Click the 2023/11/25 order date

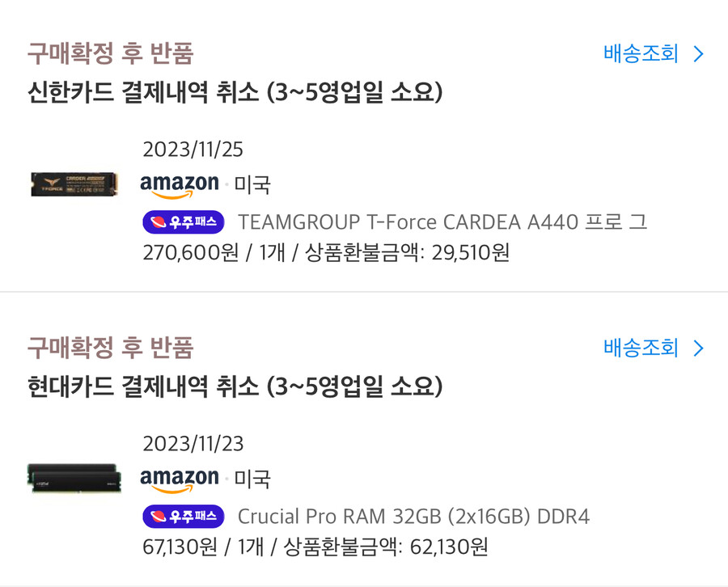[193, 150]
